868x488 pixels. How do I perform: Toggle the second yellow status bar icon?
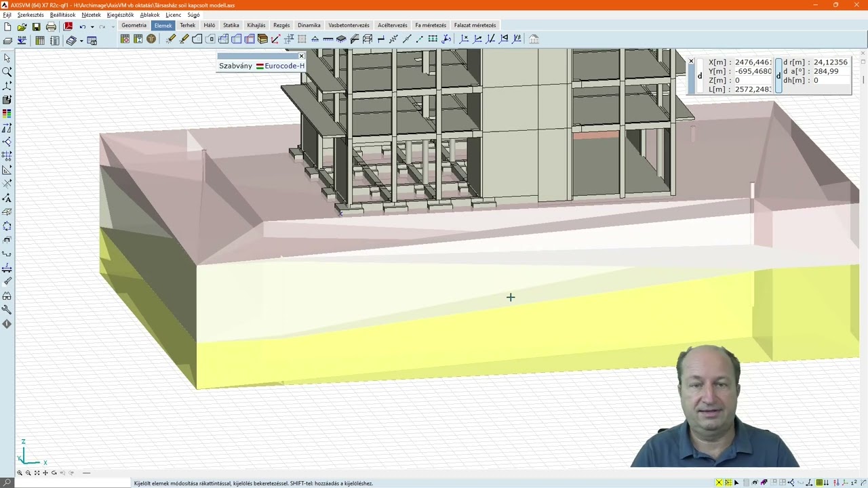pos(728,483)
